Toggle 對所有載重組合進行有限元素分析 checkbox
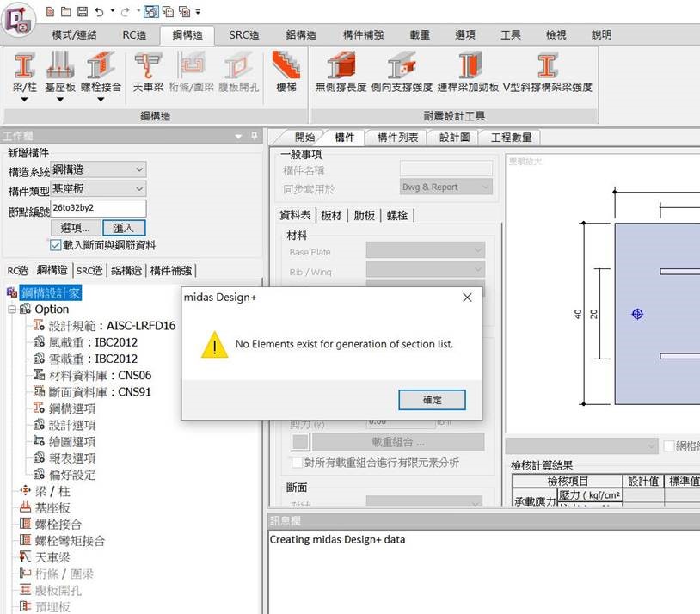 coord(297,463)
